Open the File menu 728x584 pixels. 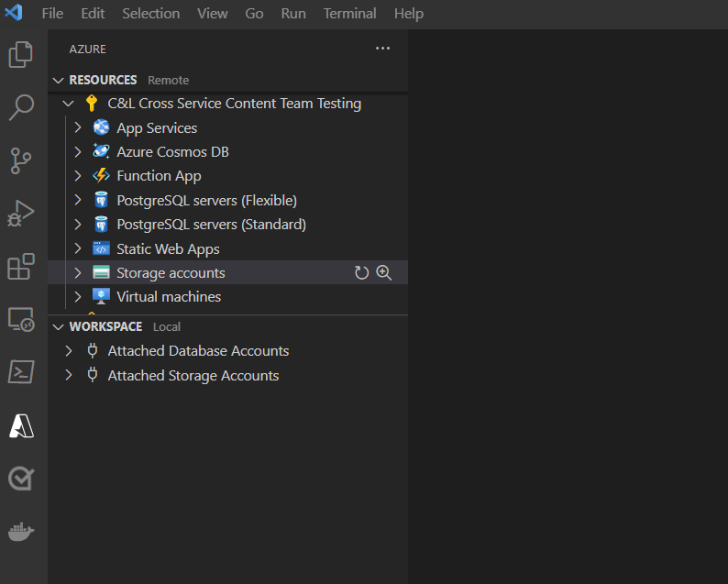52,14
